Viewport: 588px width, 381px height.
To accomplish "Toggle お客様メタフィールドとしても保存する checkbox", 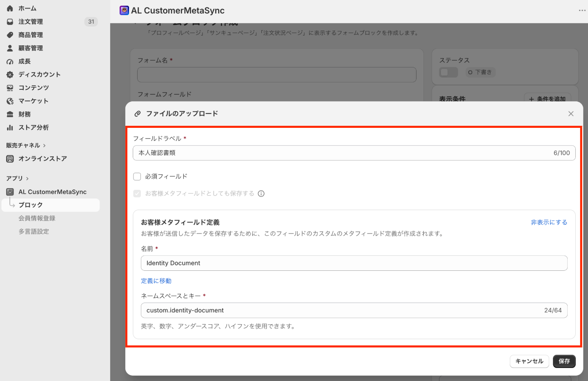I will point(137,194).
